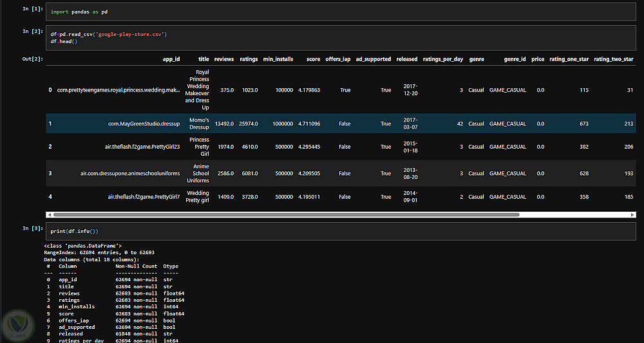
Task: Select the In [1] cell prompt
Action: (x=32, y=8)
